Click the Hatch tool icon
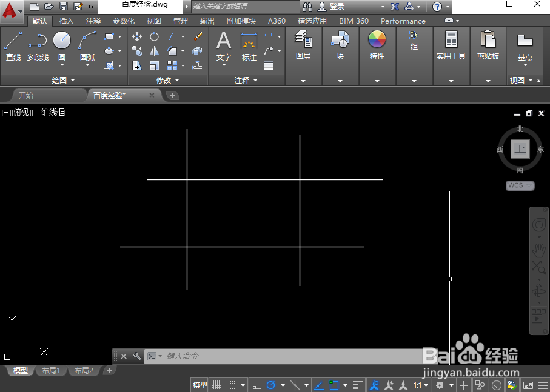The image size is (550, 392). tap(109, 65)
